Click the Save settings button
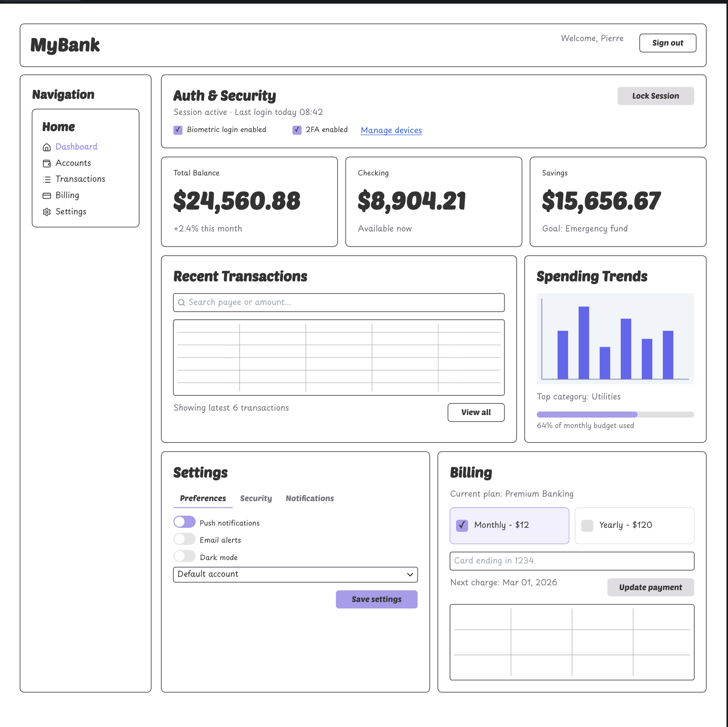Screen dimensions: 728x727 (x=376, y=599)
